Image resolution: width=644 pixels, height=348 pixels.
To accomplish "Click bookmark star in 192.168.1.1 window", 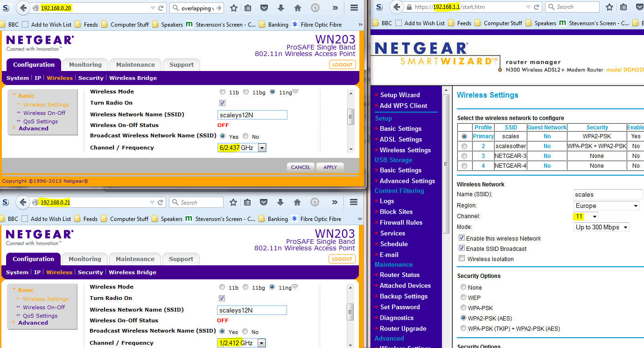I will pyautogui.click(x=610, y=7).
